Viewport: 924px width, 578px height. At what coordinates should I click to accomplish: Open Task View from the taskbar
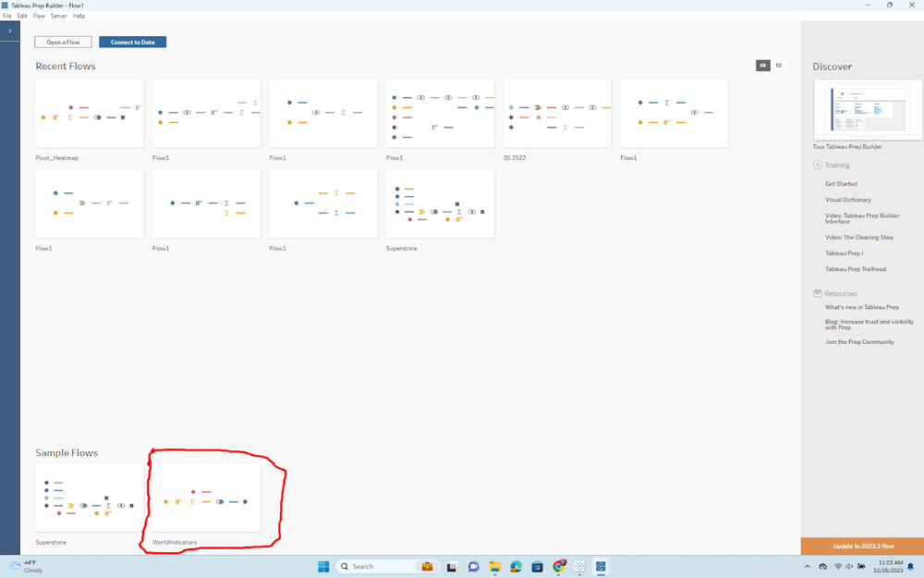coord(452,567)
